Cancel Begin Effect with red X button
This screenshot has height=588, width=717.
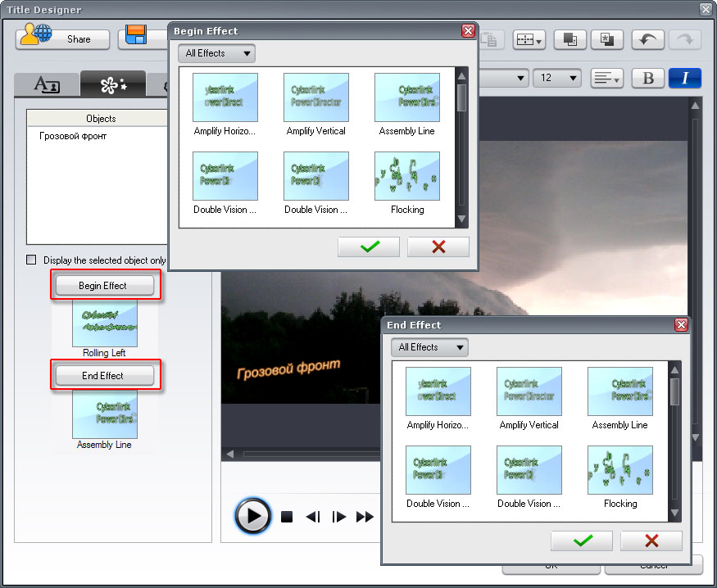pos(438,247)
